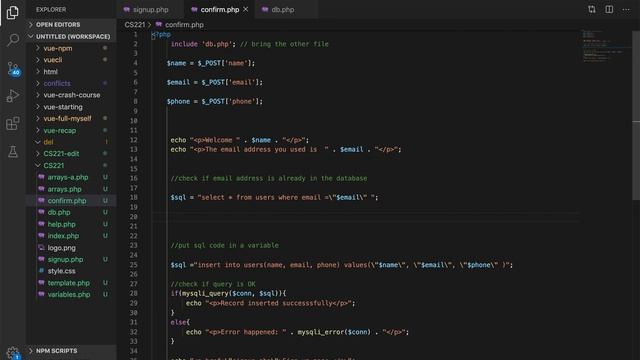The height and width of the screenshot is (360, 640).
Task: Place cursor on the include 'db.php' line
Action: [249, 44]
